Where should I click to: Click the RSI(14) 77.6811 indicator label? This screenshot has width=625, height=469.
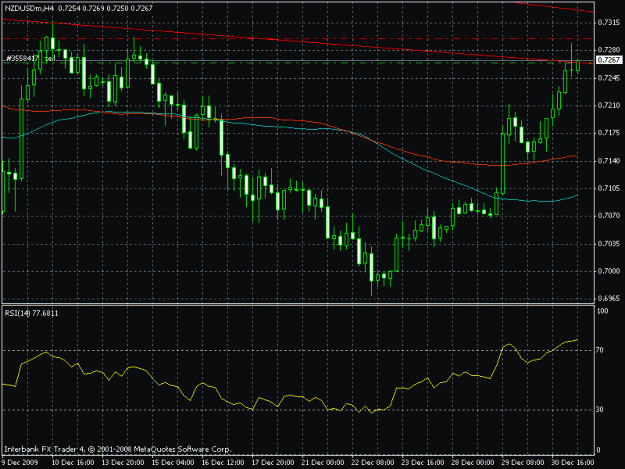click(x=31, y=313)
